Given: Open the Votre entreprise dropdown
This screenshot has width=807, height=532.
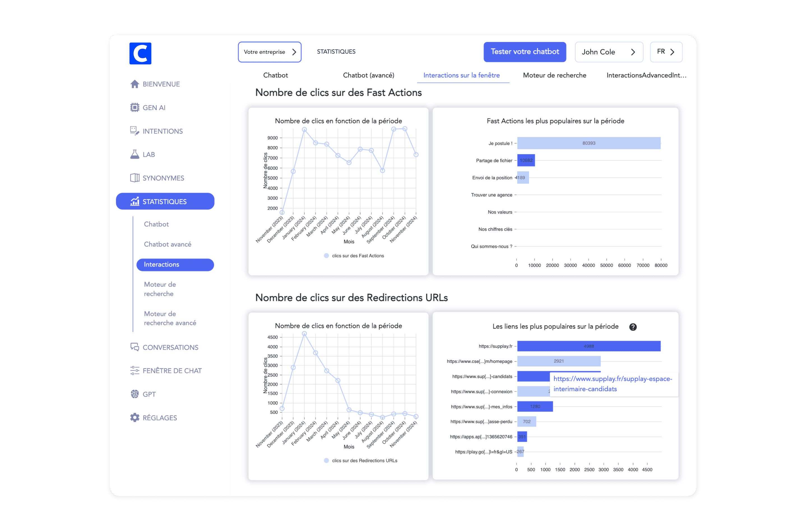Looking at the screenshot, I should 270,52.
